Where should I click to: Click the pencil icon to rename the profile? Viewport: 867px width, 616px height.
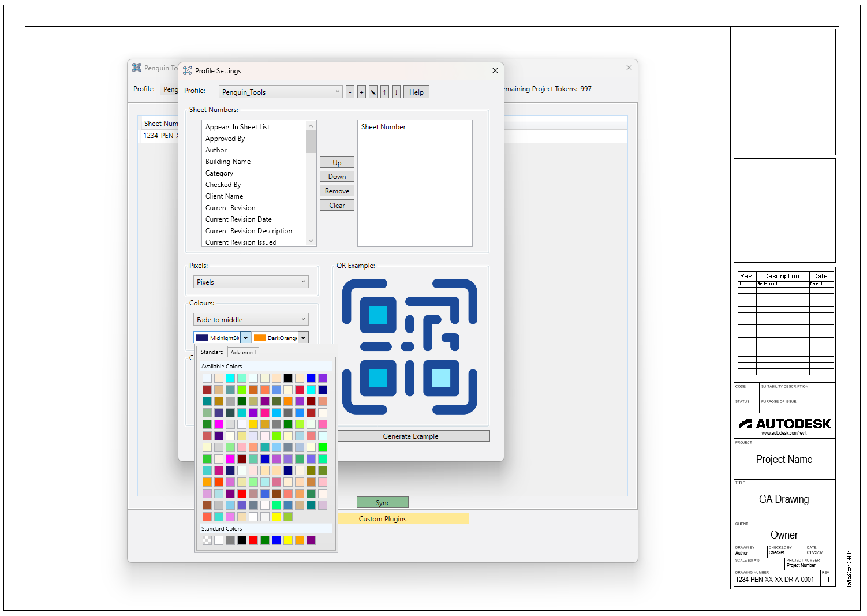point(373,92)
